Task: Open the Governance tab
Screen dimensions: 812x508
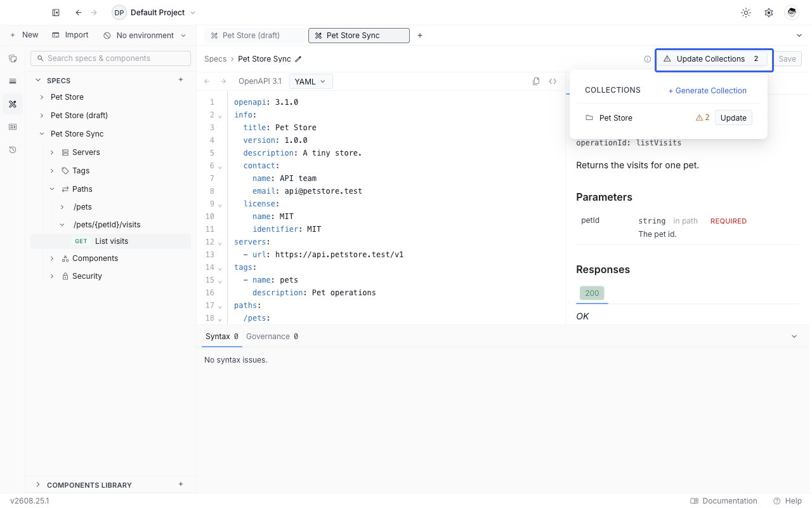Action: point(272,337)
